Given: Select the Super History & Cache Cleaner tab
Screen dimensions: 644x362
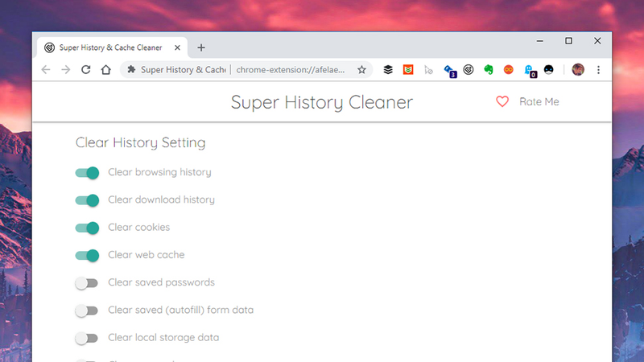Looking at the screenshot, I should (112, 47).
